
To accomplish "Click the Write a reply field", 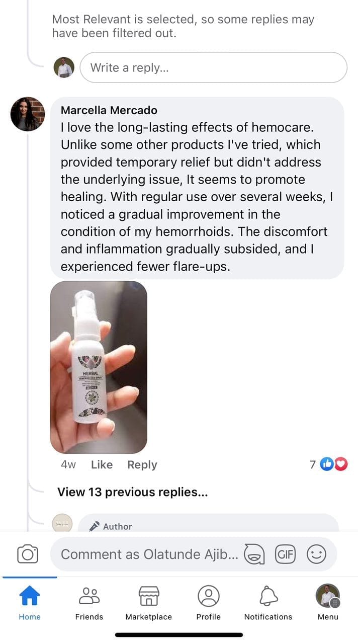I will [213, 67].
